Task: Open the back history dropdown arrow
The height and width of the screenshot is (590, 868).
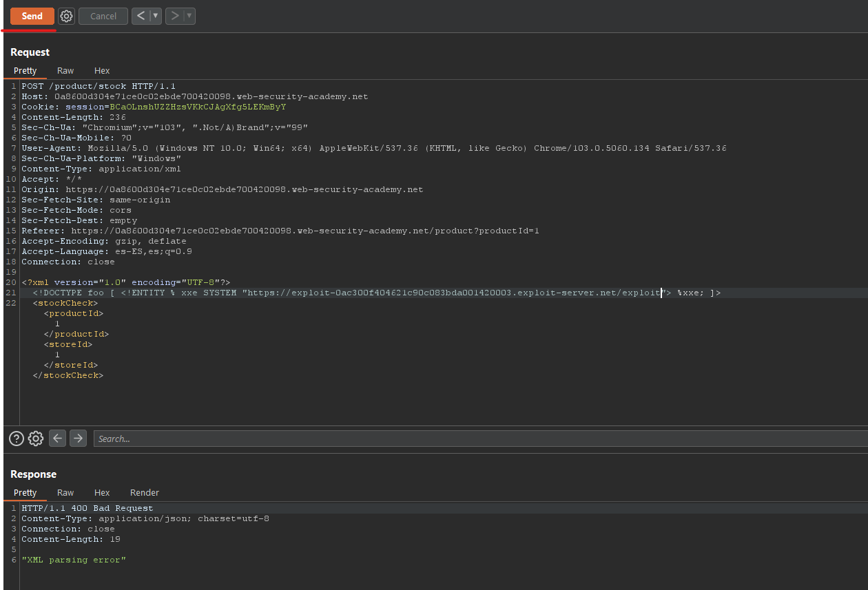Action: click(155, 16)
